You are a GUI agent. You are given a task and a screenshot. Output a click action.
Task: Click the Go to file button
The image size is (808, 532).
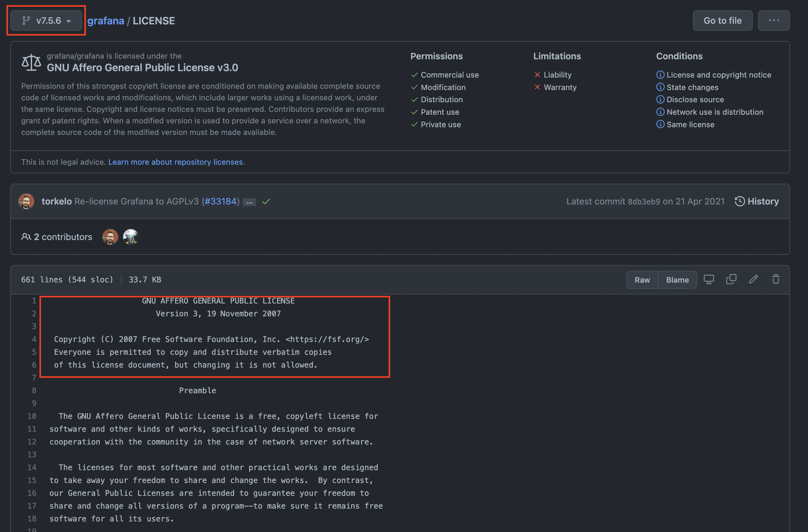722,21
